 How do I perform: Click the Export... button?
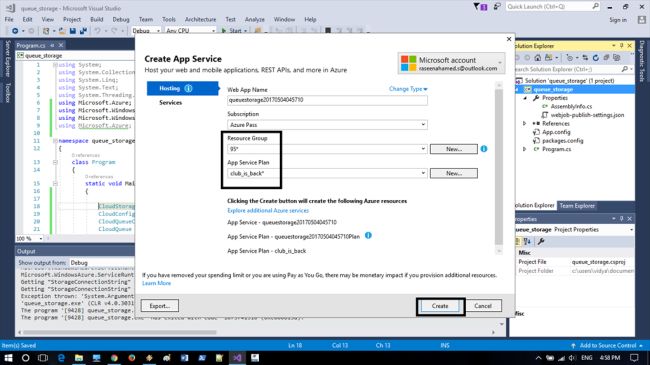(160, 306)
